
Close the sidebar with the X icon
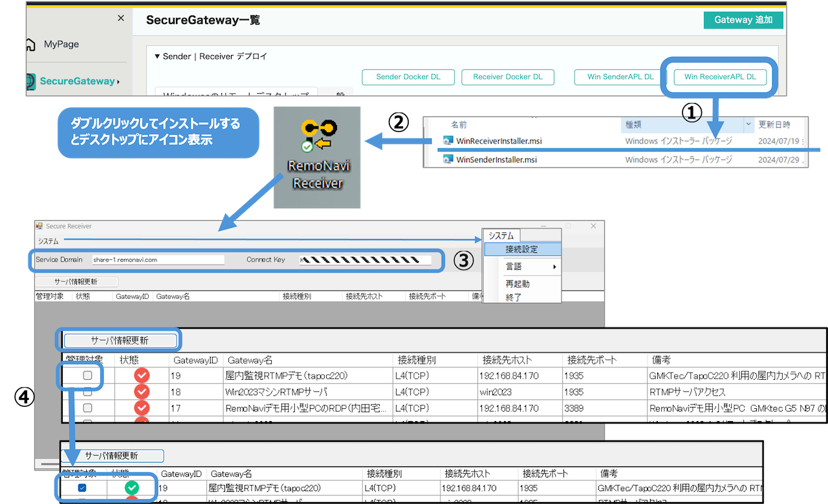[x=121, y=18]
